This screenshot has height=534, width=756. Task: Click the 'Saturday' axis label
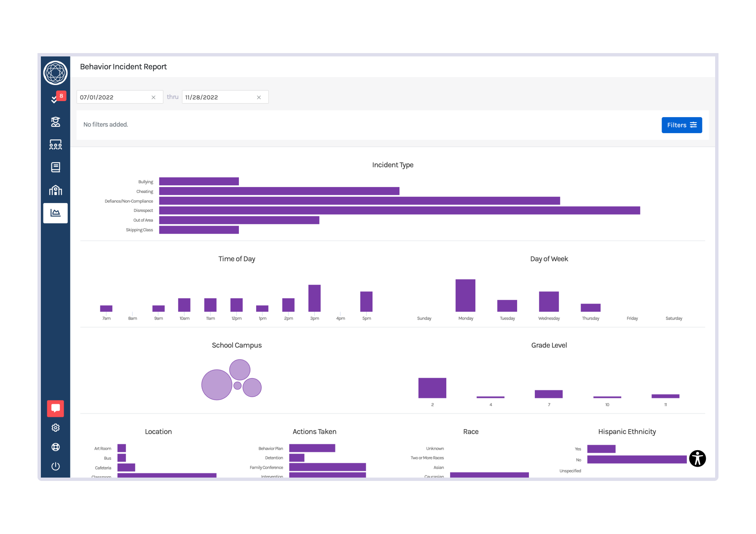coord(674,318)
